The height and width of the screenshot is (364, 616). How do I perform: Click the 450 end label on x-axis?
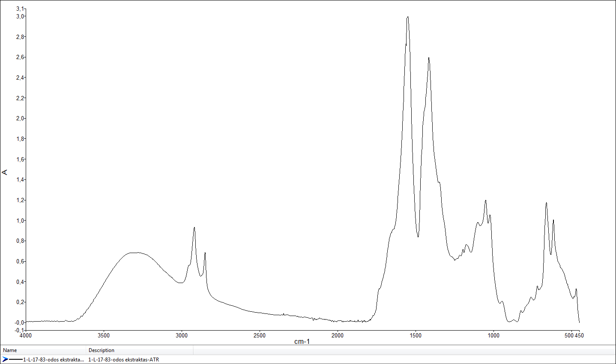(x=579, y=335)
